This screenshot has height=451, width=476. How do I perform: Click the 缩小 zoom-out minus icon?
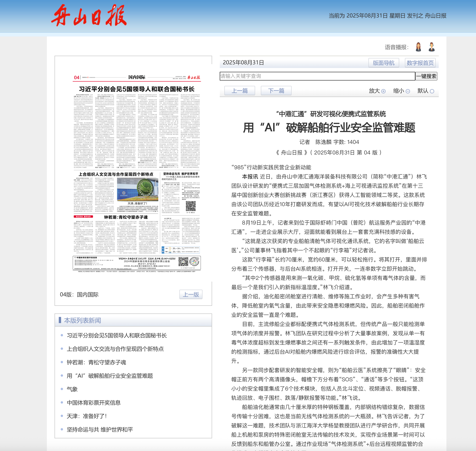(x=408, y=91)
